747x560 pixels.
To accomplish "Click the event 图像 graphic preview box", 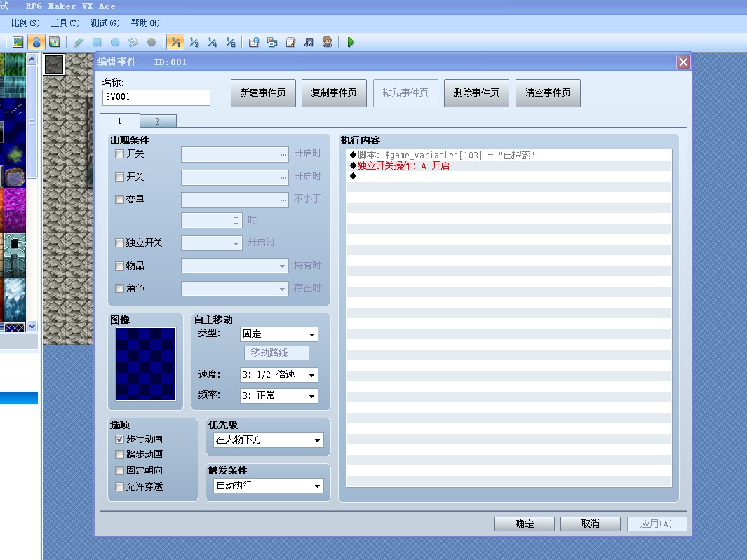I will (146, 364).
